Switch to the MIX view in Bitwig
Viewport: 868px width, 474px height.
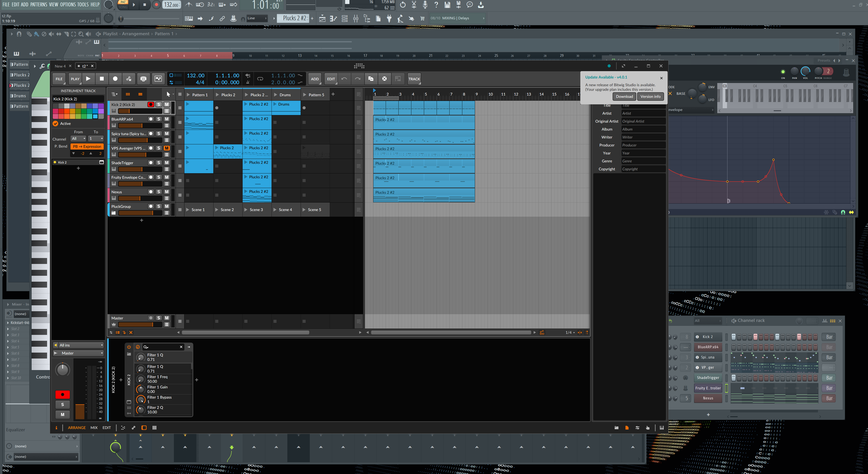94,428
